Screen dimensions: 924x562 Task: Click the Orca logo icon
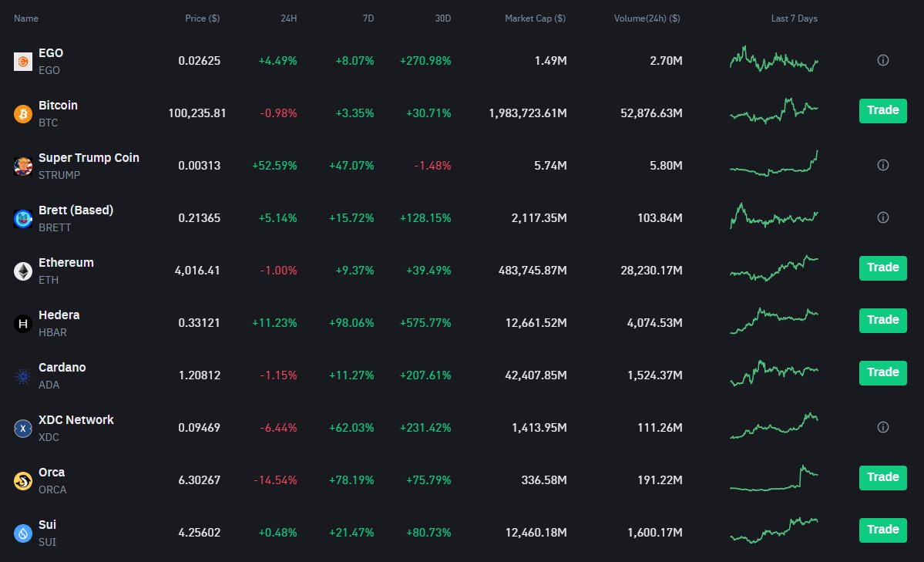23,481
